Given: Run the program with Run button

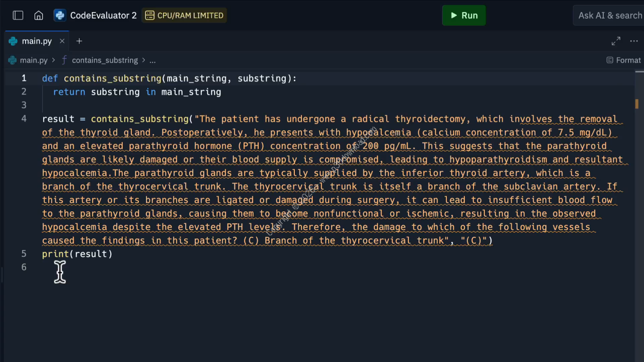Looking at the screenshot, I should 463,16.
